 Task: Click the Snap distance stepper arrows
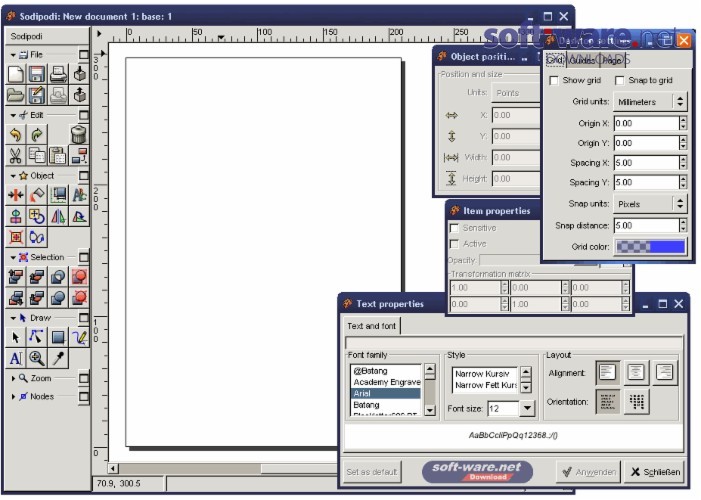pyautogui.click(x=683, y=225)
